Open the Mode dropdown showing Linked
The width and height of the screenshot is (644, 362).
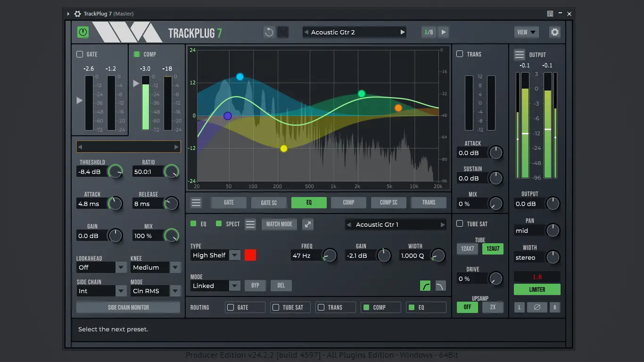215,286
